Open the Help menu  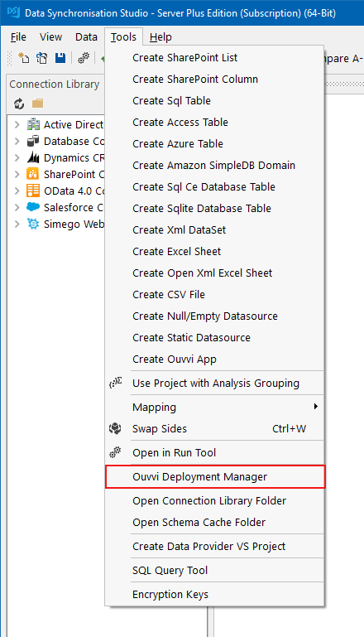[160, 37]
